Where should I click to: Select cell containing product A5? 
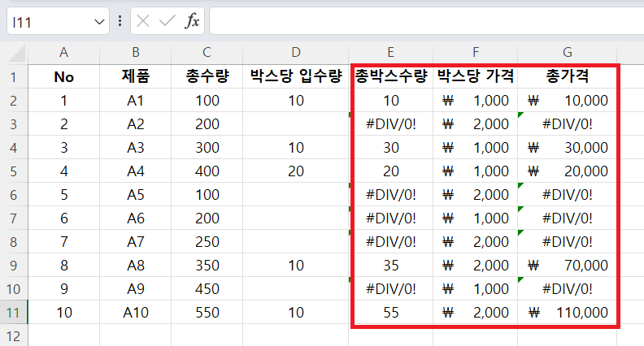(136, 195)
